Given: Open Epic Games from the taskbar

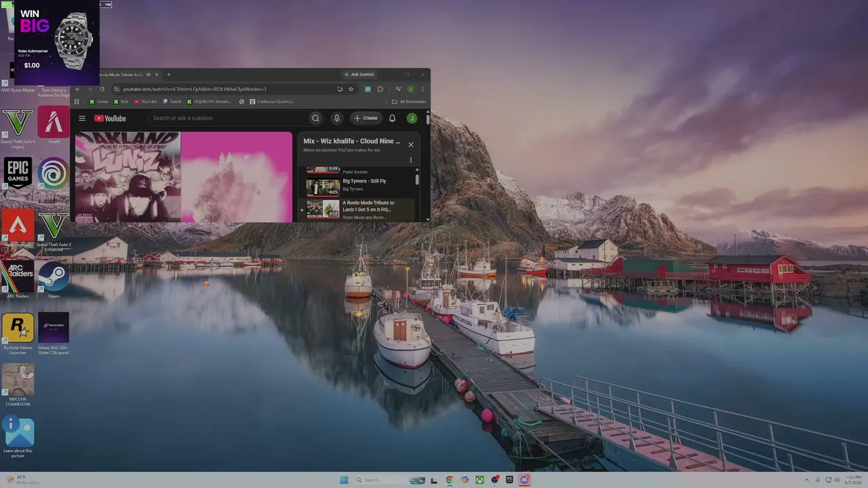Looking at the screenshot, I should coord(509,480).
